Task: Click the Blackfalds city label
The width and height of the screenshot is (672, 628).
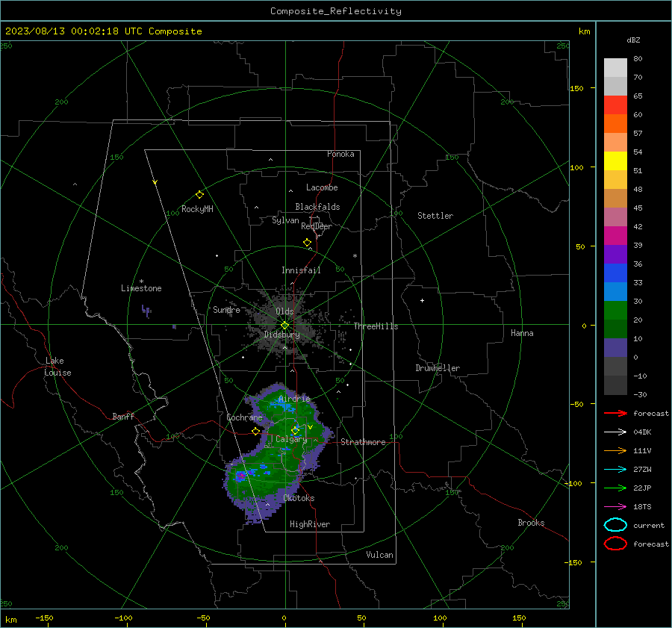Action: [317, 207]
